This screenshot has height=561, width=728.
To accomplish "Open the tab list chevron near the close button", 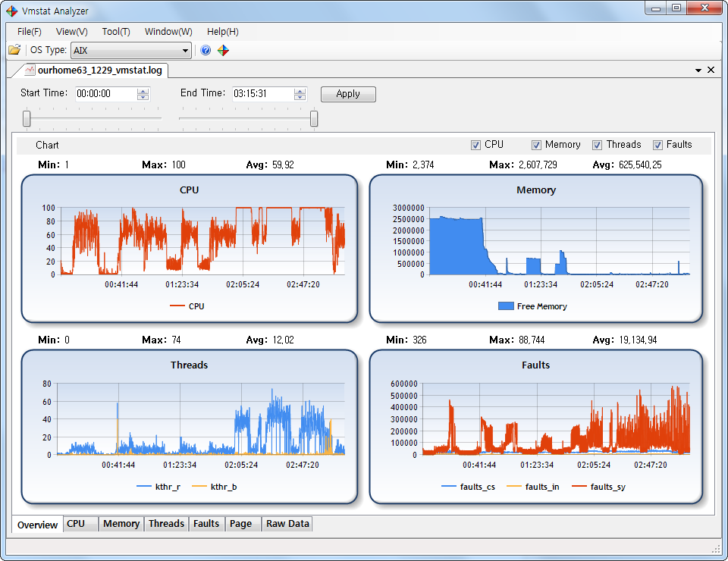I will (698, 68).
